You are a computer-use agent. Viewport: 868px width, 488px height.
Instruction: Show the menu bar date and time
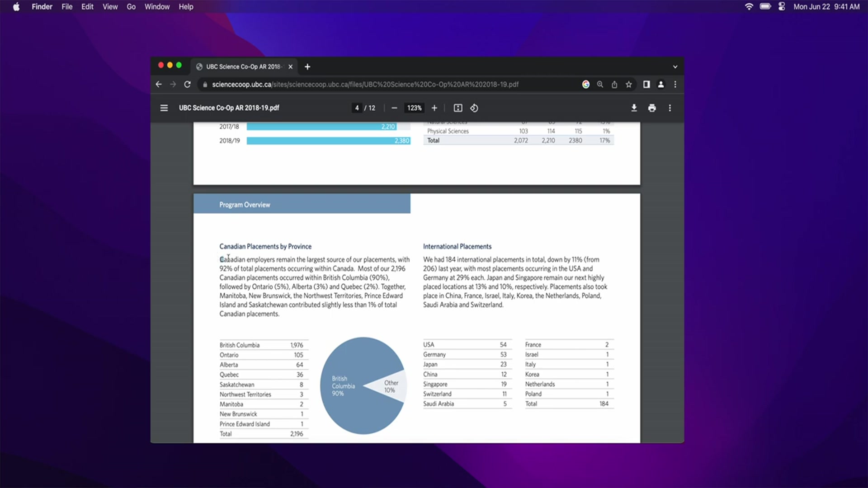[826, 7]
